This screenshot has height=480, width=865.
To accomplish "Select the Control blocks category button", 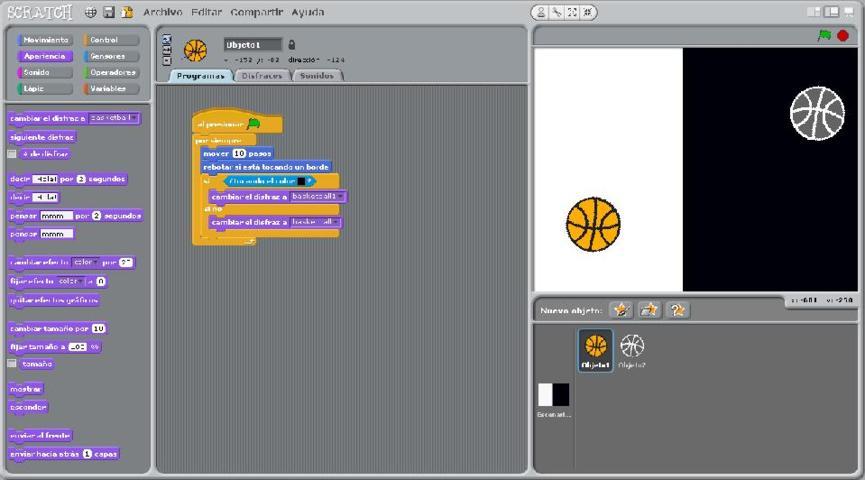I will click(110, 40).
